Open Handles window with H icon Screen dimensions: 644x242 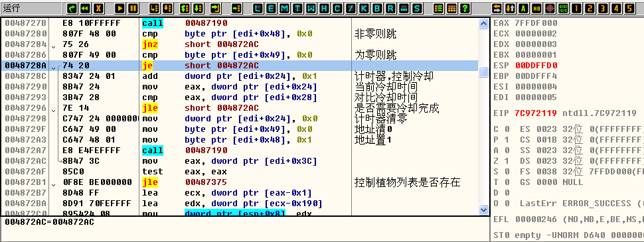tap(324, 8)
